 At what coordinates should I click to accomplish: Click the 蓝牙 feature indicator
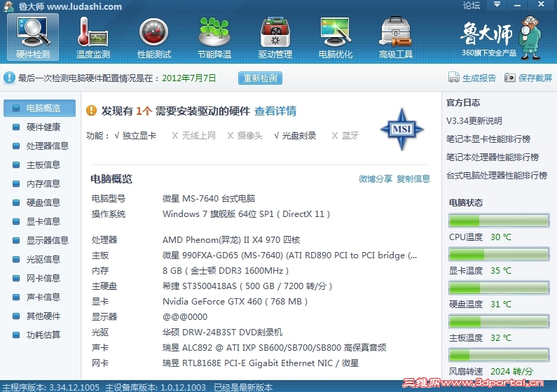pyautogui.click(x=345, y=136)
